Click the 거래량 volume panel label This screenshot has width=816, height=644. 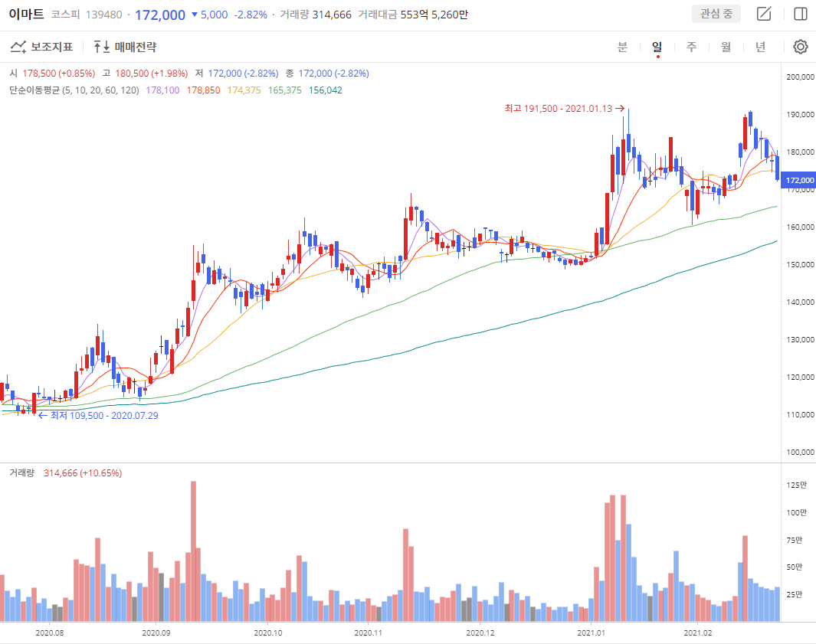22,473
